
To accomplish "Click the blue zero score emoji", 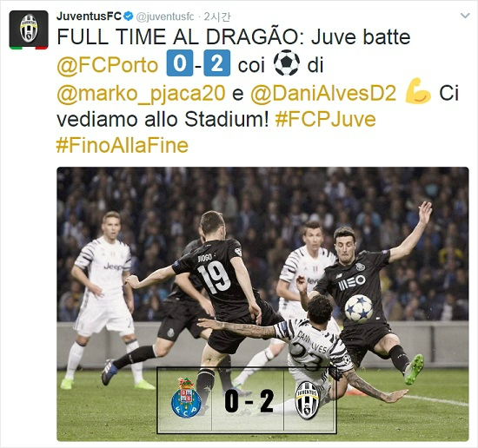I will pos(180,63).
